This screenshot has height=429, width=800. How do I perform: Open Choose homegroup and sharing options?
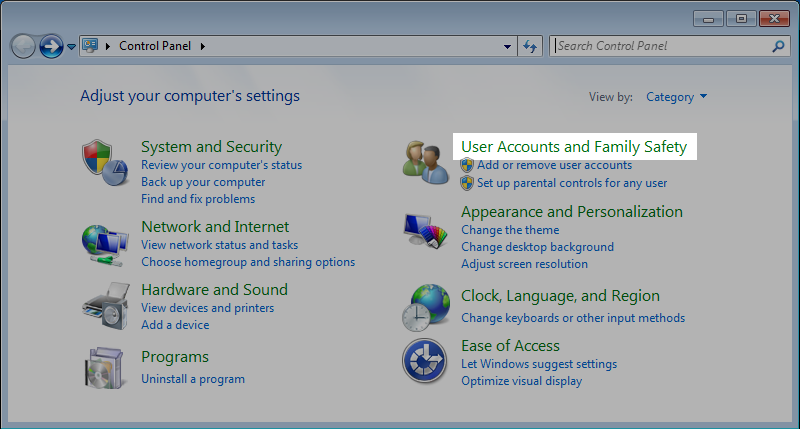pyautogui.click(x=248, y=262)
